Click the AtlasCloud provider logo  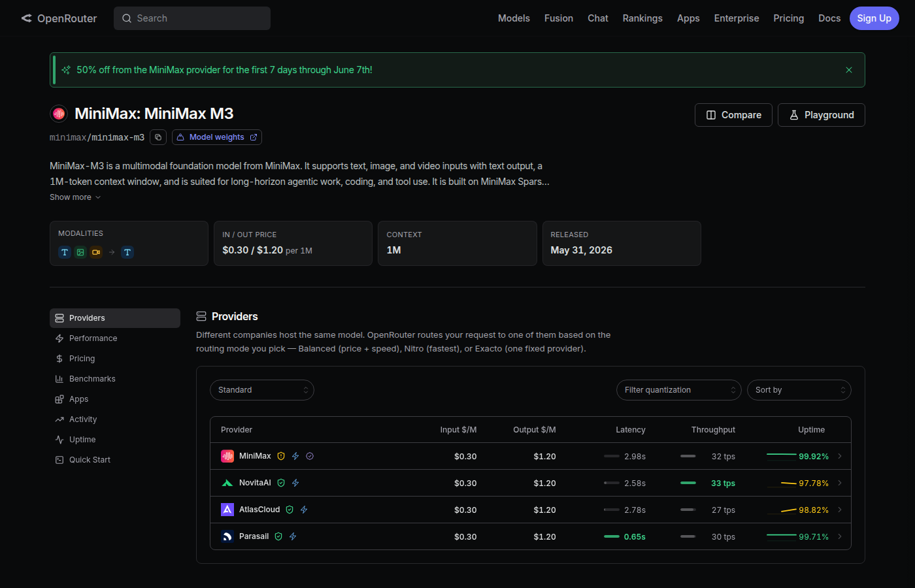(227, 510)
